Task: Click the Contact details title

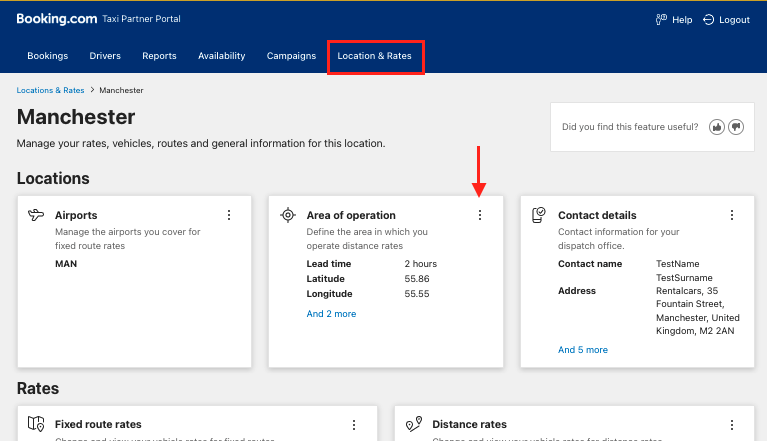Action: [597, 215]
